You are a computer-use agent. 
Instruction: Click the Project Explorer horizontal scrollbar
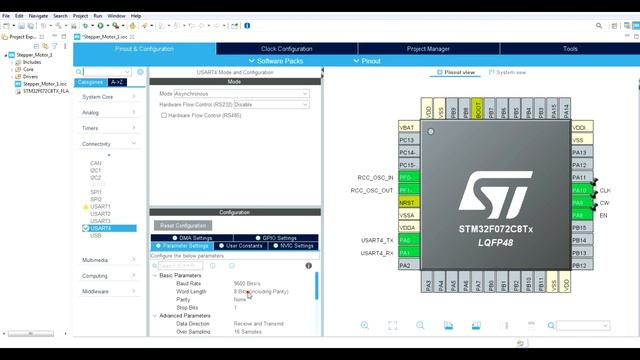(x=31, y=333)
